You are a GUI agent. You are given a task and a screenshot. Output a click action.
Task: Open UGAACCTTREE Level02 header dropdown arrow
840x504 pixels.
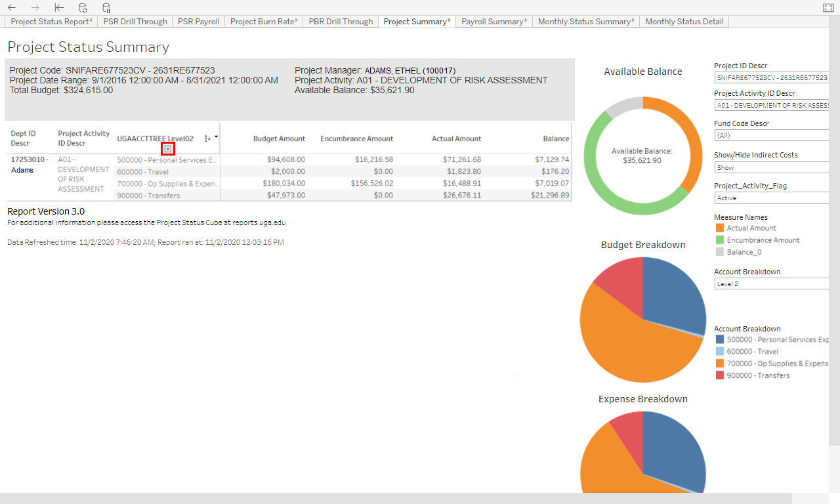click(216, 137)
